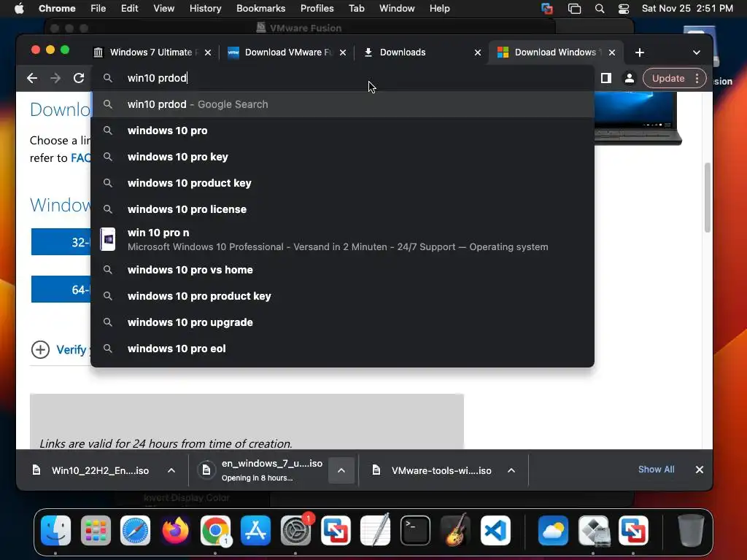Click the Update button in Chrome
Viewport: 747px width, 560px height.
(x=668, y=78)
